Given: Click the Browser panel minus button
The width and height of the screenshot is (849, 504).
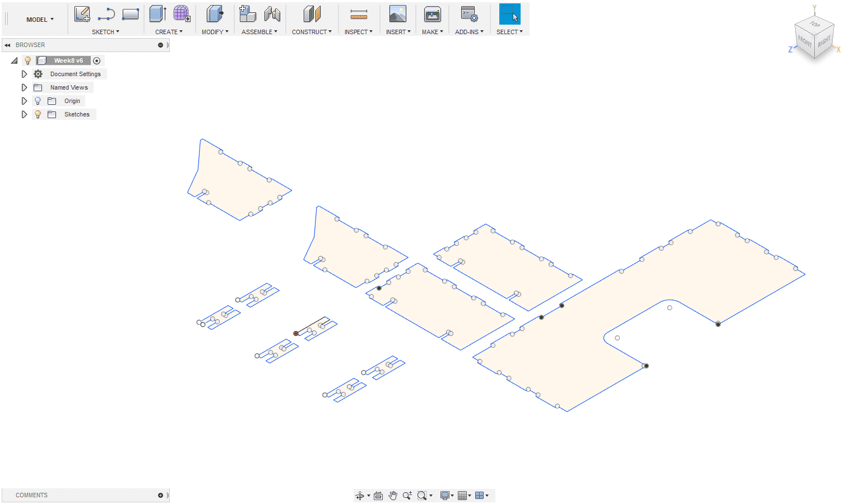Looking at the screenshot, I should pyautogui.click(x=160, y=45).
